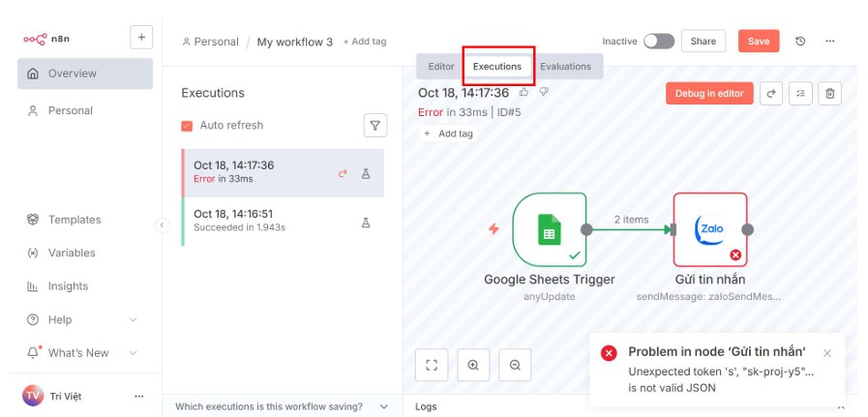Click the zoom out magnifier button
Screen dimensions: 868x417
[x=515, y=365]
